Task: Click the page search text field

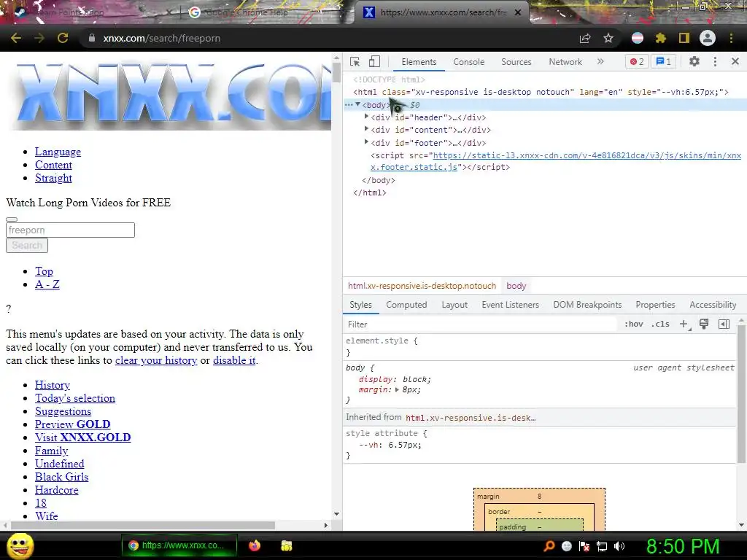Action: click(70, 230)
